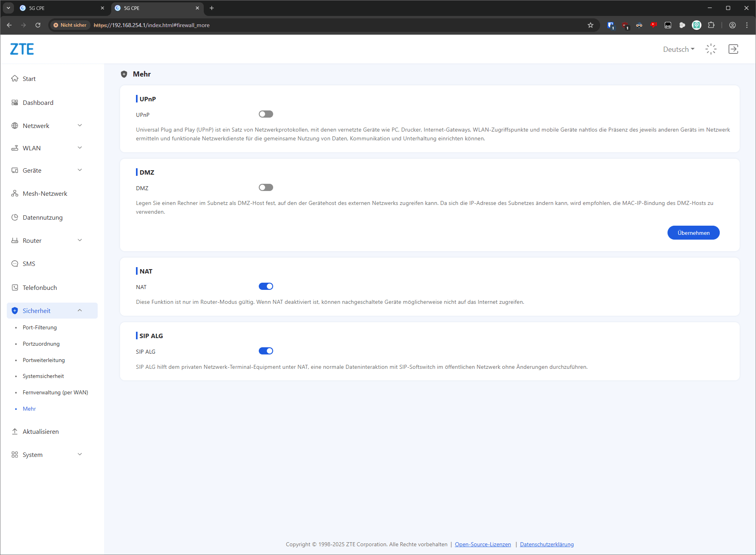Turn on the DMZ switch

click(x=266, y=188)
